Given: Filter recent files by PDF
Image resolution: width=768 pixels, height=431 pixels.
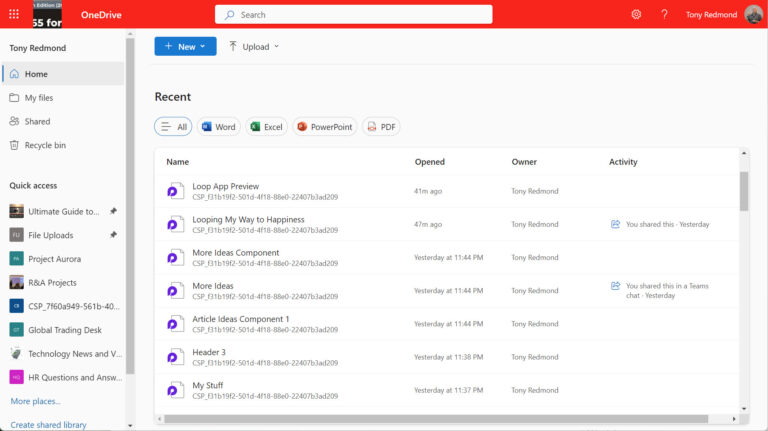Looking at the screenshot, I should tap(381, 127).
